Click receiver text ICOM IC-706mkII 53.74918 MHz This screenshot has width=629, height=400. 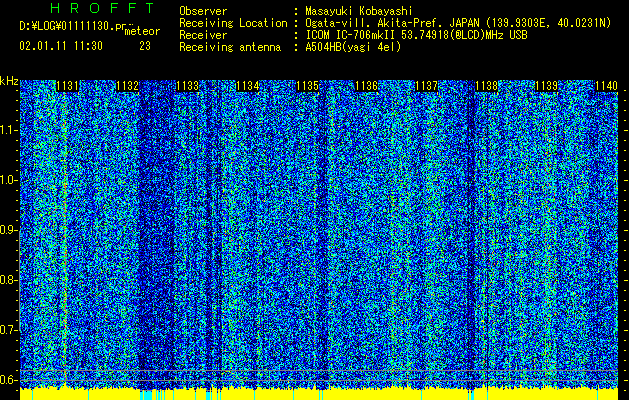(x=416, y=35)
